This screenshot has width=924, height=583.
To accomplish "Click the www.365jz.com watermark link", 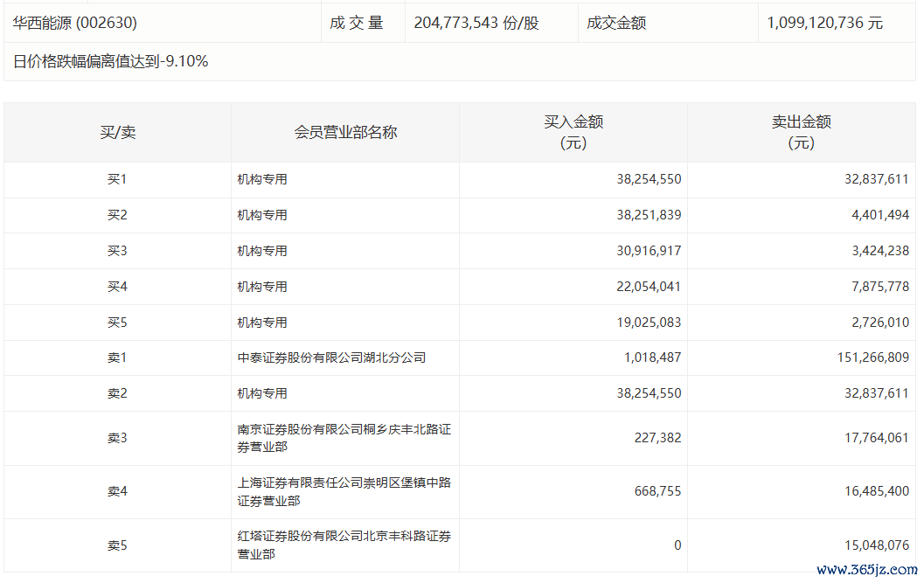I will pos(866,570).
